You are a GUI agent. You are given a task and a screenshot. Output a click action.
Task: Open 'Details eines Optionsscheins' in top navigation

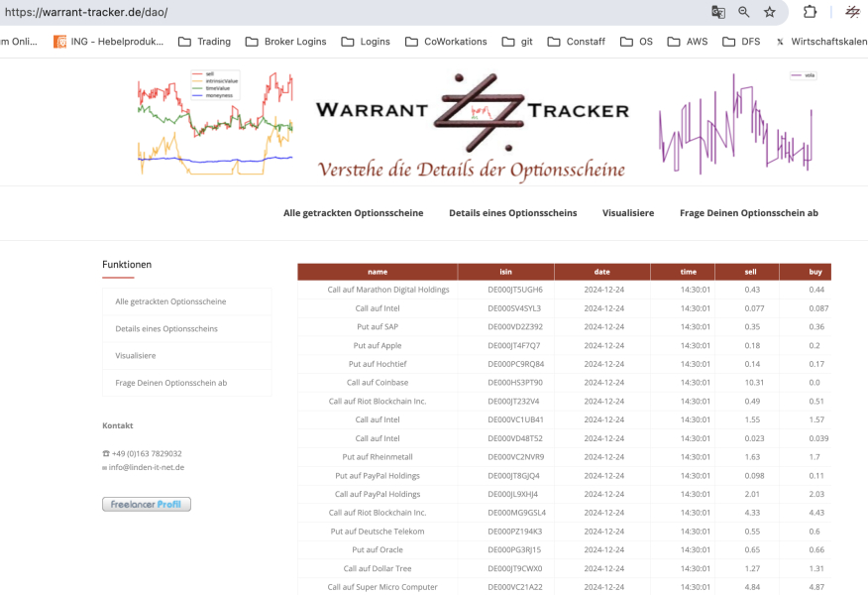tap(512, 213)
